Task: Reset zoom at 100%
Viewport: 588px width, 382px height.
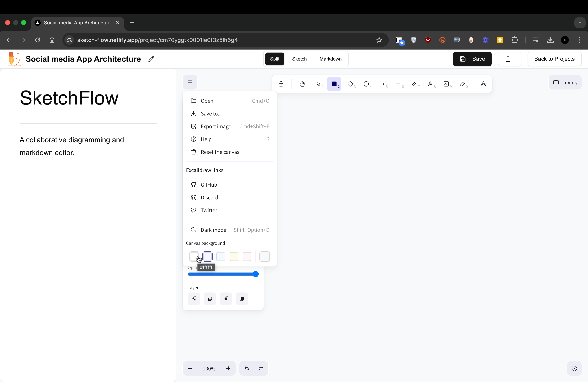Action: coord(209,368)
